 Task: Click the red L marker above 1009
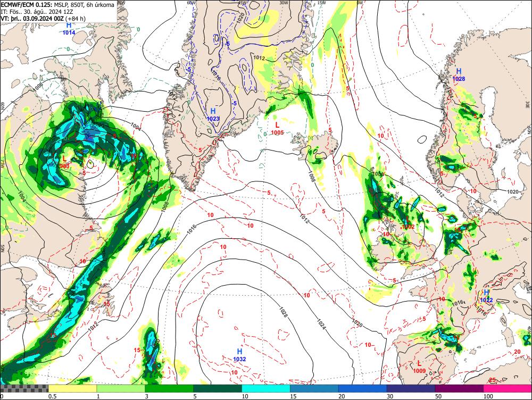pyautogui.click(x=419, y=364)
